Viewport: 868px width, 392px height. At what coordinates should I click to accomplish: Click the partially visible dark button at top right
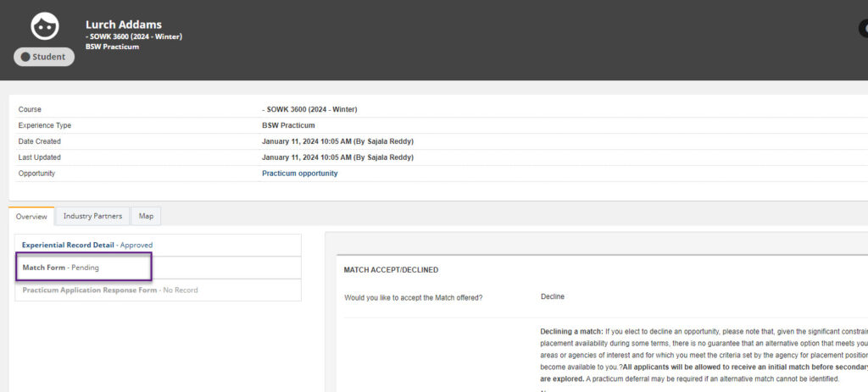(862, 26)
